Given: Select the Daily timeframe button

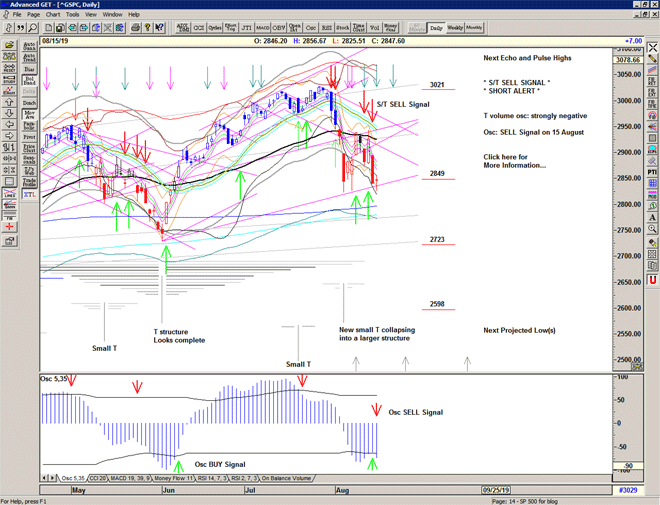Looking at the screenshot, I should click(435, 28).
